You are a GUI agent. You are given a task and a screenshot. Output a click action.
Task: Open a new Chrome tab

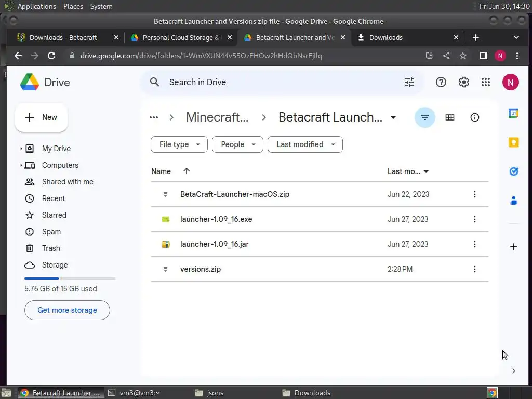coord(476,37)
